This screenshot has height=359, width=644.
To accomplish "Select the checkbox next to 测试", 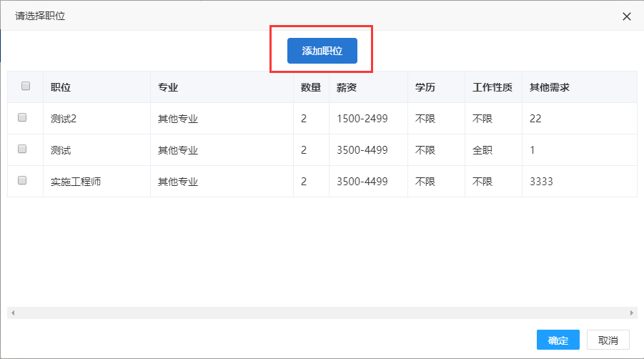I will [22, 149].
